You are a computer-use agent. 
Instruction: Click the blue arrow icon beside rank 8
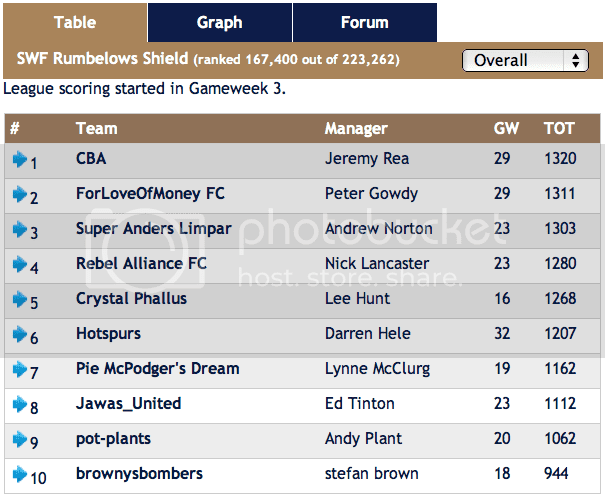pos(20,404)
